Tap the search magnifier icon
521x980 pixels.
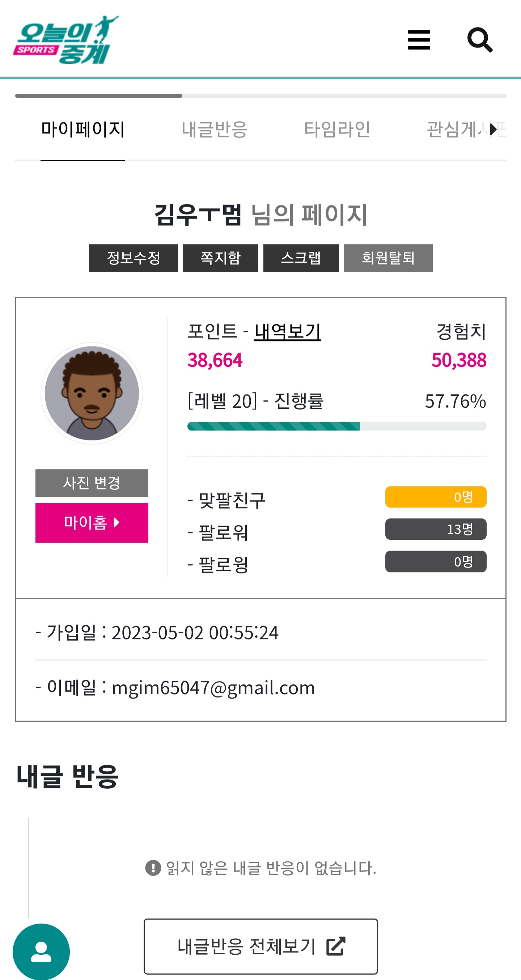(479, 39)
